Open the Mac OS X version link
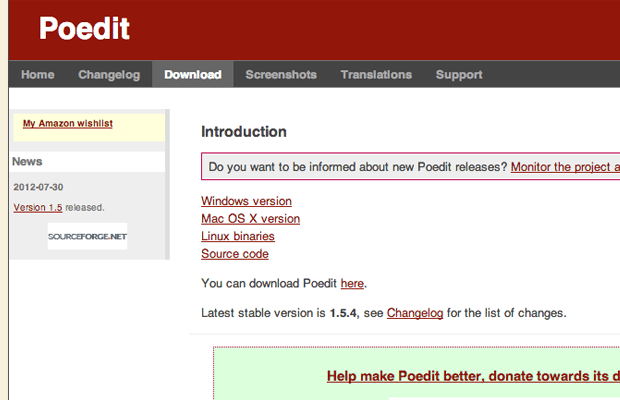 250,219
